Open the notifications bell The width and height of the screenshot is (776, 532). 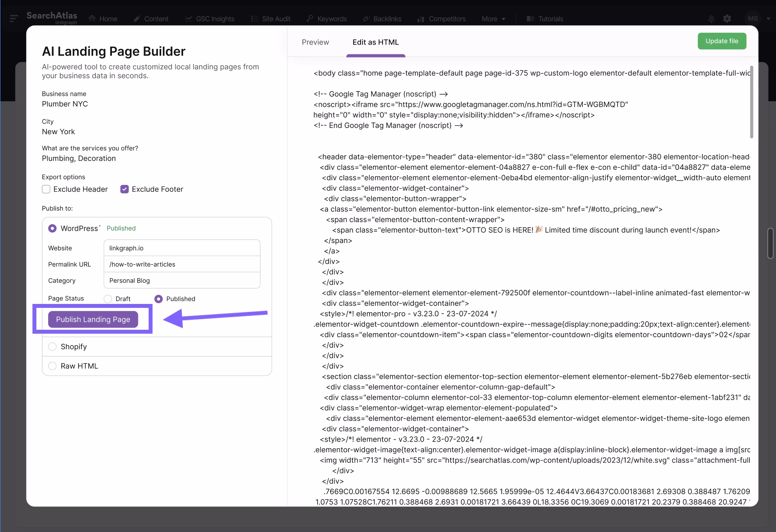pos(711,18)
